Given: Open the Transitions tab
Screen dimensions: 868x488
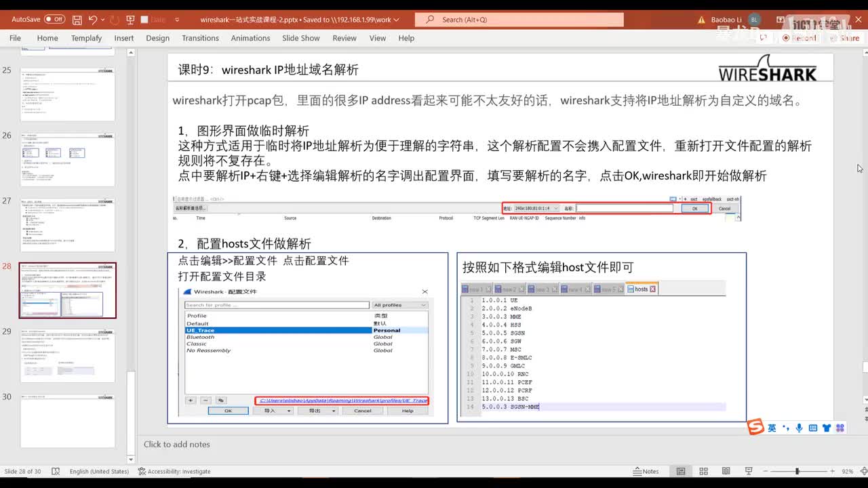Looking at the screenshot, I should pyautogui.click(x=200, y=38).
